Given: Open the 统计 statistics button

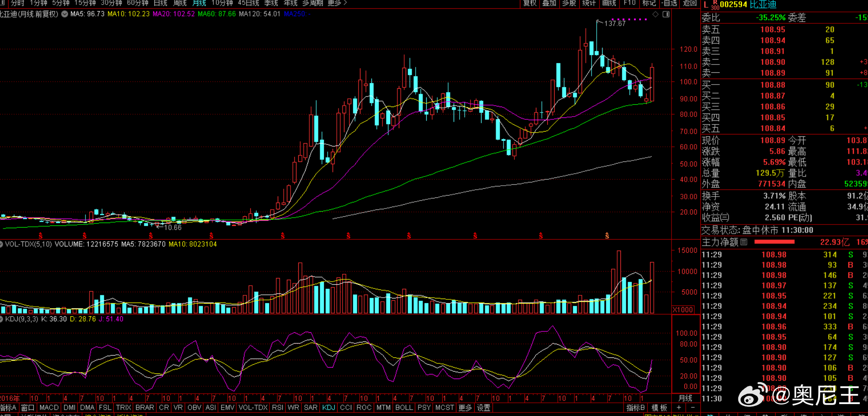Looking at the screenshot, I should pyautogui.click(x=589, y=3).
